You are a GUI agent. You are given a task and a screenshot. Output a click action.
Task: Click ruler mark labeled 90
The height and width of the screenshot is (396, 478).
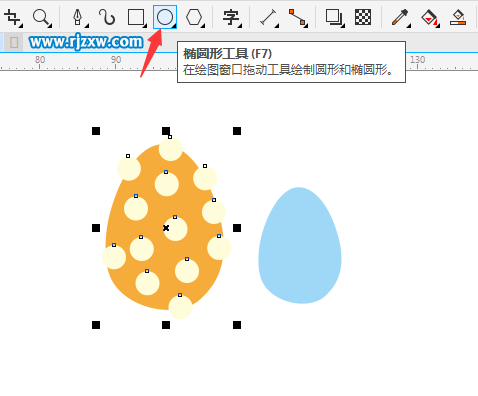tap(116, 60)
